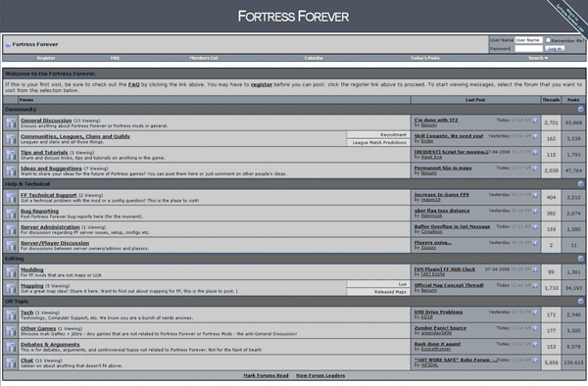The width and height of the screenshot is (588, 386).
Task: Click forum icon beside Server/Player Discussion
Action: [x=11, y=246]
